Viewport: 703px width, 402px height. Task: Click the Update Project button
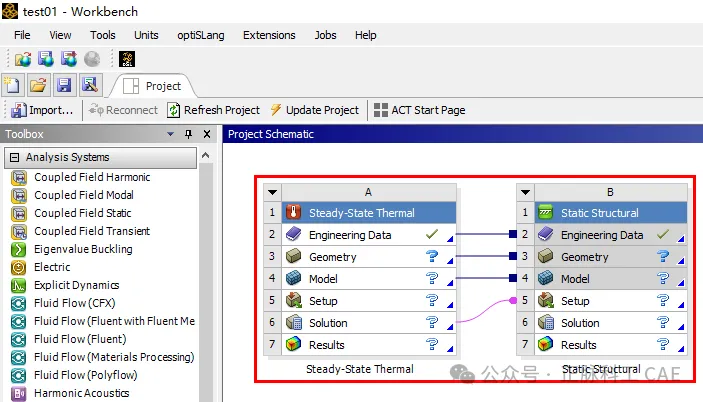[314, 110]
